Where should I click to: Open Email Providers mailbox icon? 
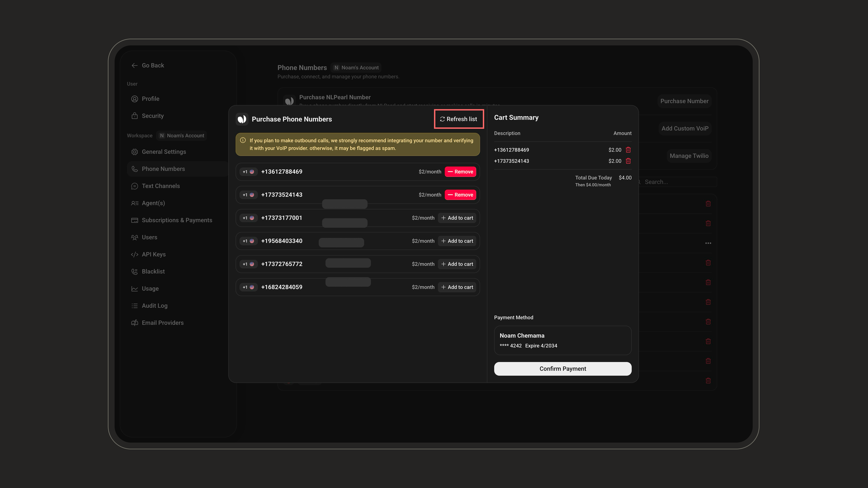pos(134,323)
